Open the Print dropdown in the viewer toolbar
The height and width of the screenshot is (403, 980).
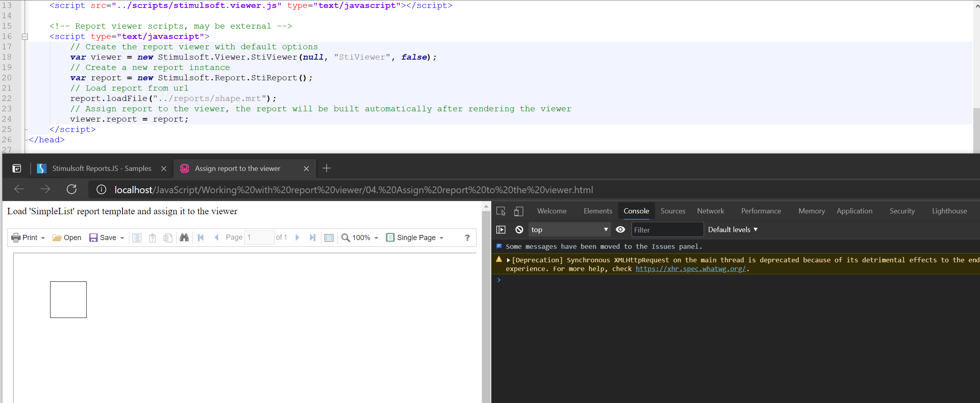(x=28, y=238)
